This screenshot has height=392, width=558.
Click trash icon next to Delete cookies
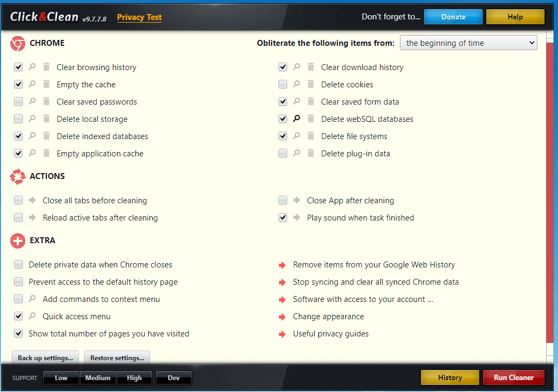click(x=311, y=85)
